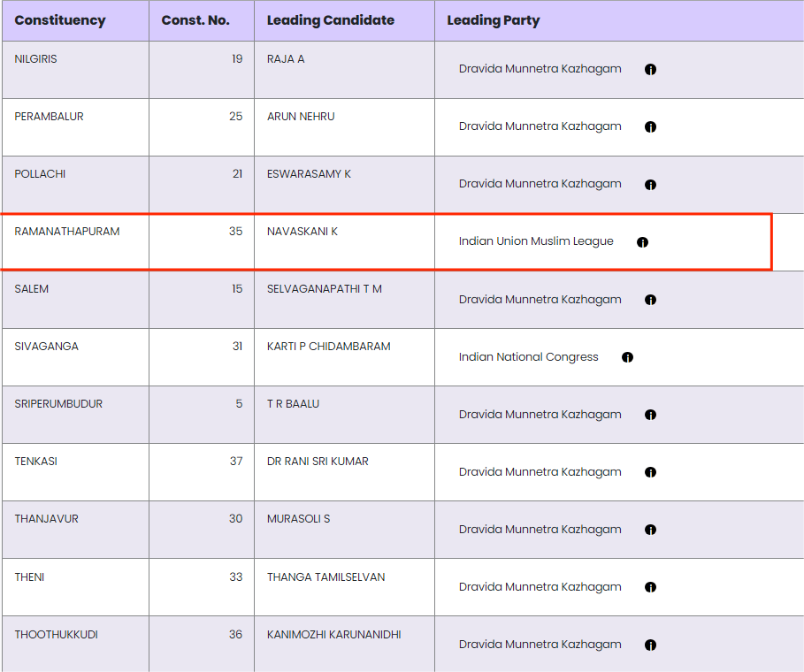The image size is (804, 672).
Task: Click the Leading Party column header
Action: [494, 20]
